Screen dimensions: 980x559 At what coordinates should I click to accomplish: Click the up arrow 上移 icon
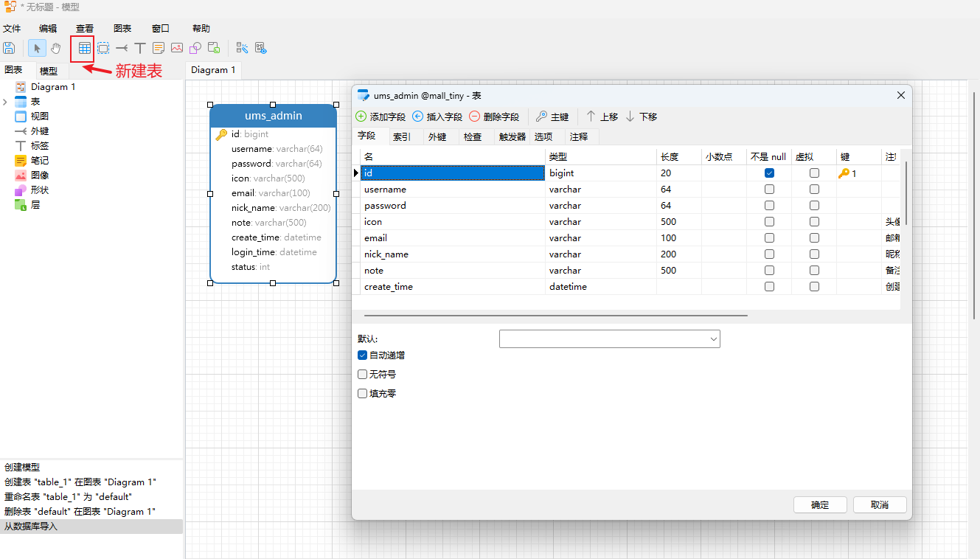[591, 117]
